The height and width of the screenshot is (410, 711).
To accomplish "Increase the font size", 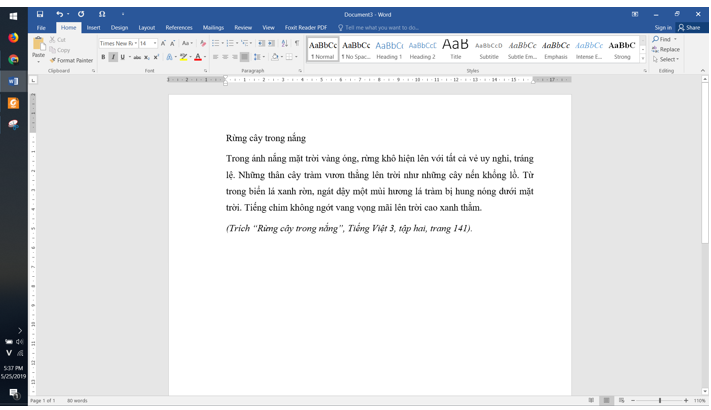I will pyautogui.click(x=163, y=44).
